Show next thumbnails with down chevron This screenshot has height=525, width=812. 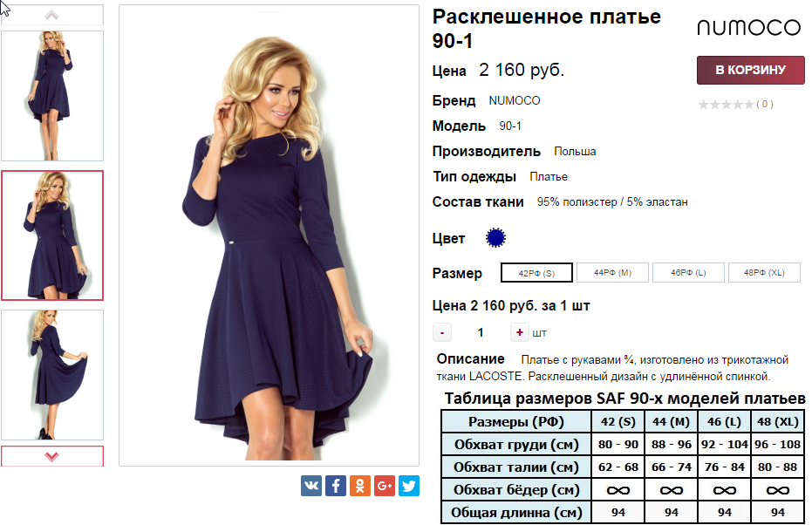coord(51,456)
